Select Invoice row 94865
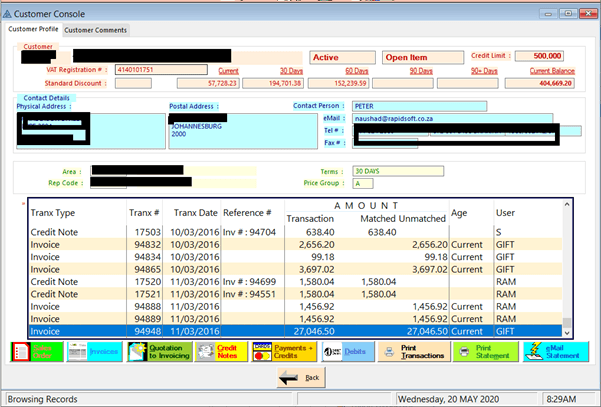This screenshot has height=407, width=601. click(296, 269)
